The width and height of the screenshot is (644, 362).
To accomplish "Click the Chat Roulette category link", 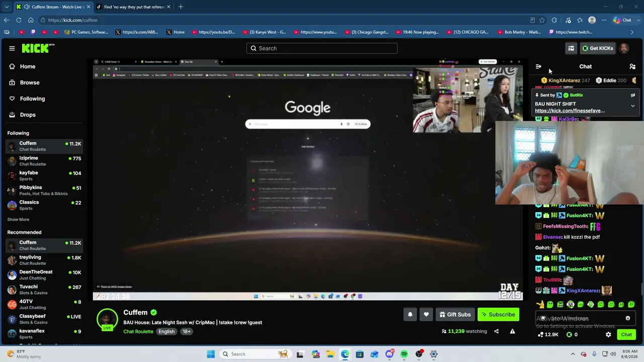I will (x=138, y=331).
